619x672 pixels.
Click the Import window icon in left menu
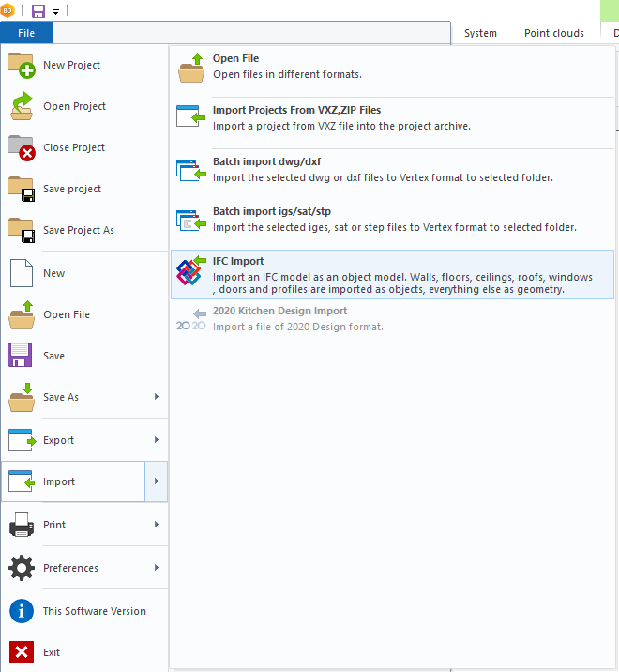[22, 481]
